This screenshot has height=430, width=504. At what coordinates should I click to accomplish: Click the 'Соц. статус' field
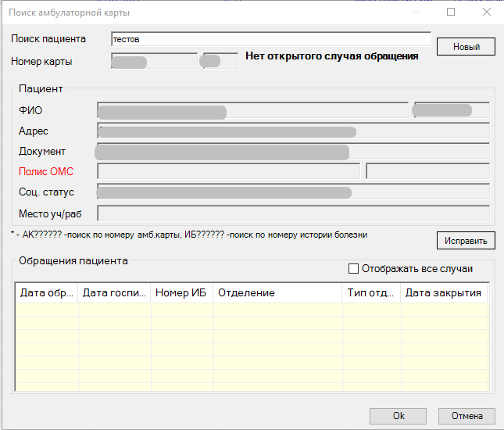click(293, 192)
